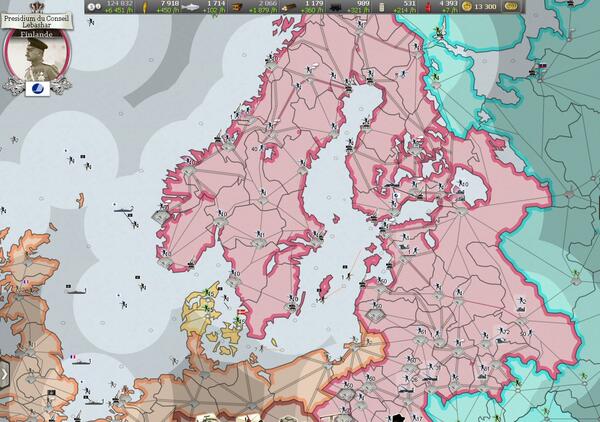
Task: Click the Gotland island province
Action: pyautogui.click(x=326, y=287)
